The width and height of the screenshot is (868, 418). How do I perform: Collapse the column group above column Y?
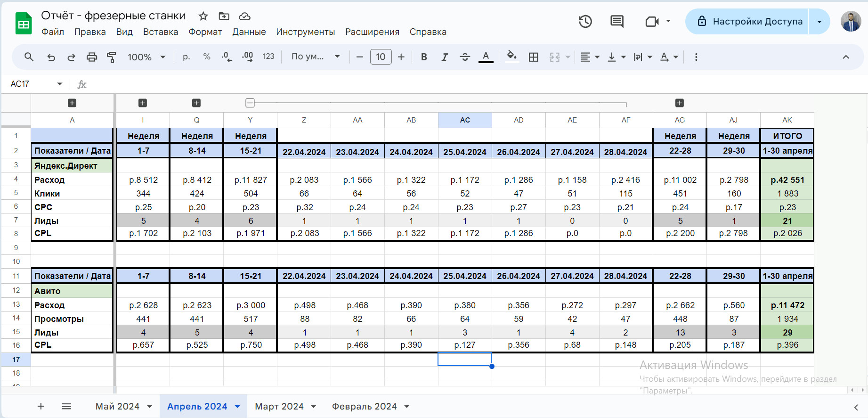tap(250, 103)
